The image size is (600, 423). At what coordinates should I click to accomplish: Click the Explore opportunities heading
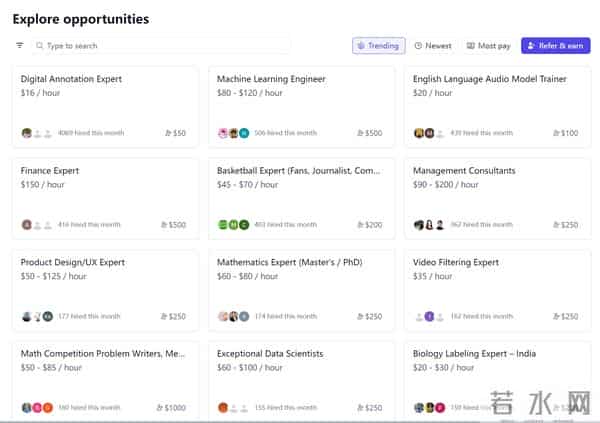click(80, 18)
